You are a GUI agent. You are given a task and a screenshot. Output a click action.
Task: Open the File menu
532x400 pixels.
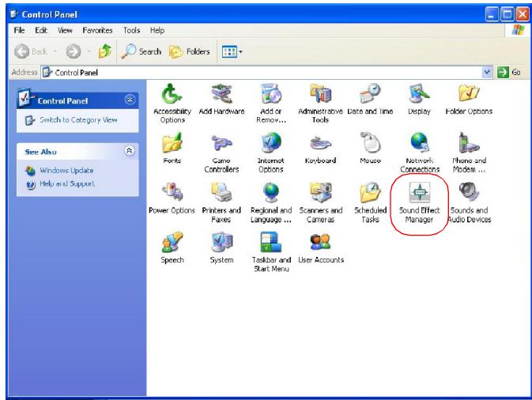coord(19,30)
